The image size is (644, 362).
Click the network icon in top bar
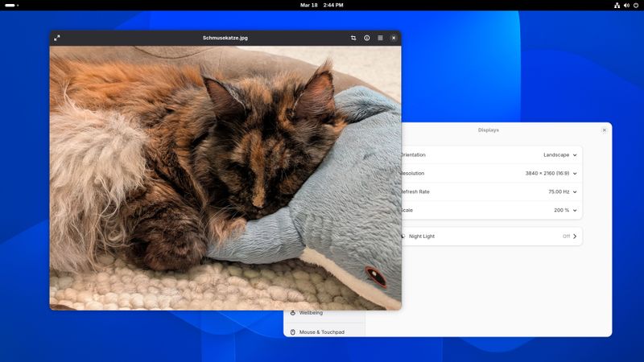[x=617, y=6]
